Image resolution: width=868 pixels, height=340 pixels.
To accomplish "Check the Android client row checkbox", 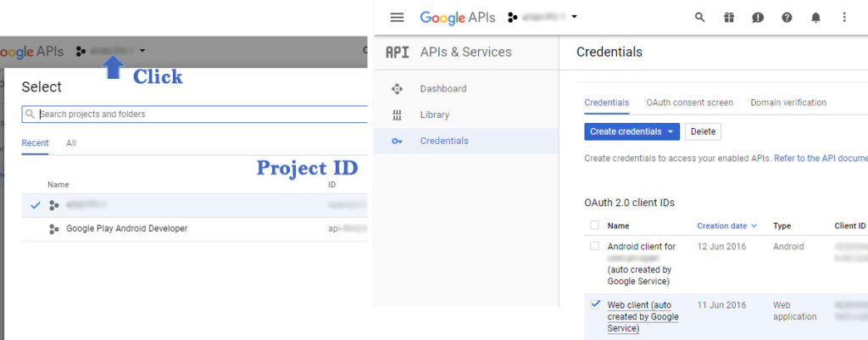I will (x=594, y=247).
